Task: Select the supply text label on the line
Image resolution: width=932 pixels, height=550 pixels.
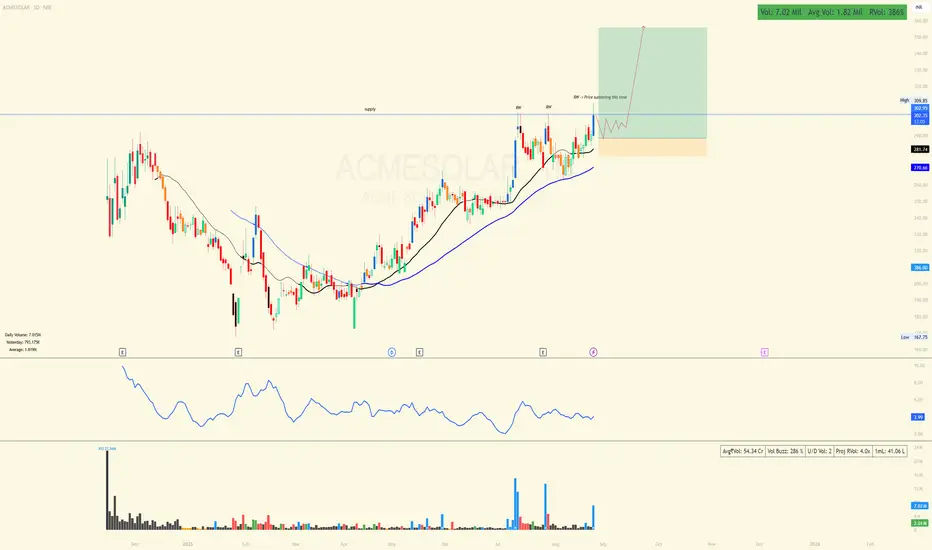Action: tap(370, 109)
